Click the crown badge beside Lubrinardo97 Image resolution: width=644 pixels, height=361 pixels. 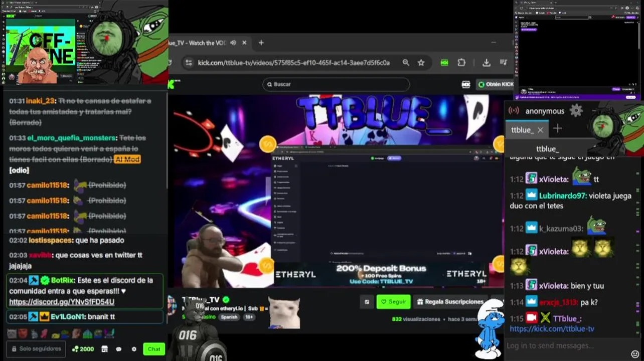click(x=532, y=196)
